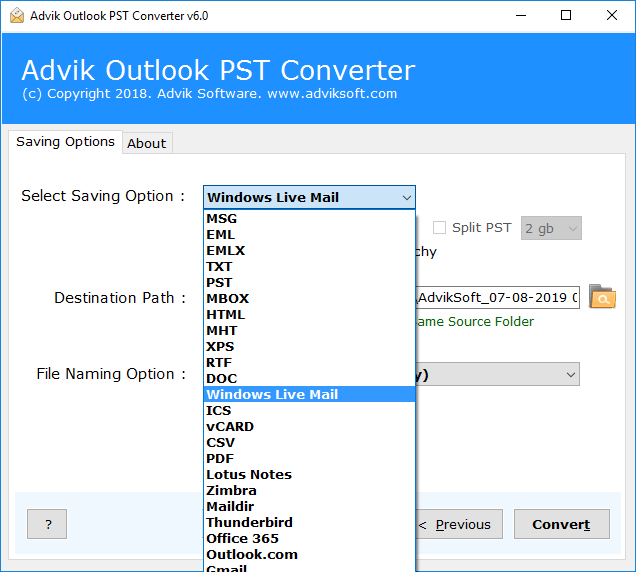Expand the Select Saving Option dropdown arrow
The height and width of the screenshot is (572, 636).
point(406,198)
